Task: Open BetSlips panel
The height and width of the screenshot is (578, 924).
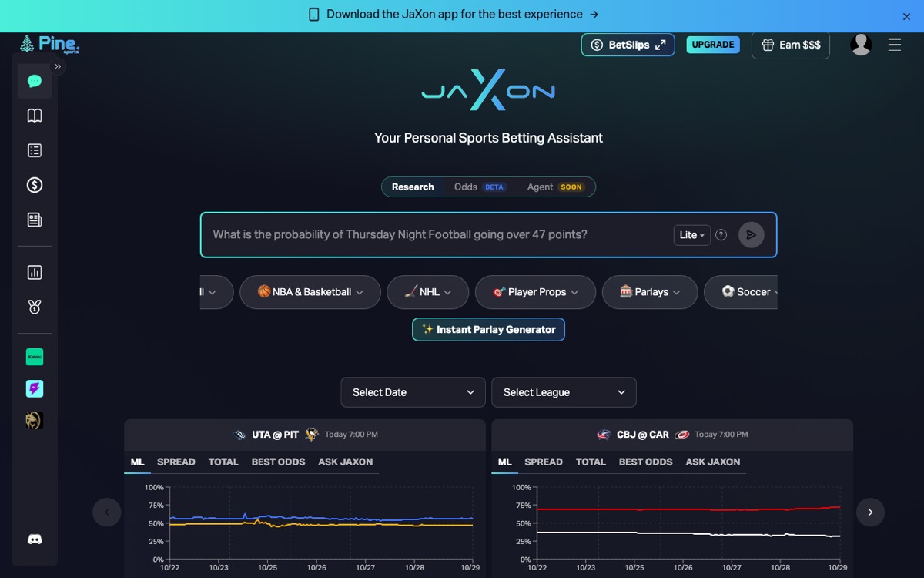Action: tap(628, 45)
